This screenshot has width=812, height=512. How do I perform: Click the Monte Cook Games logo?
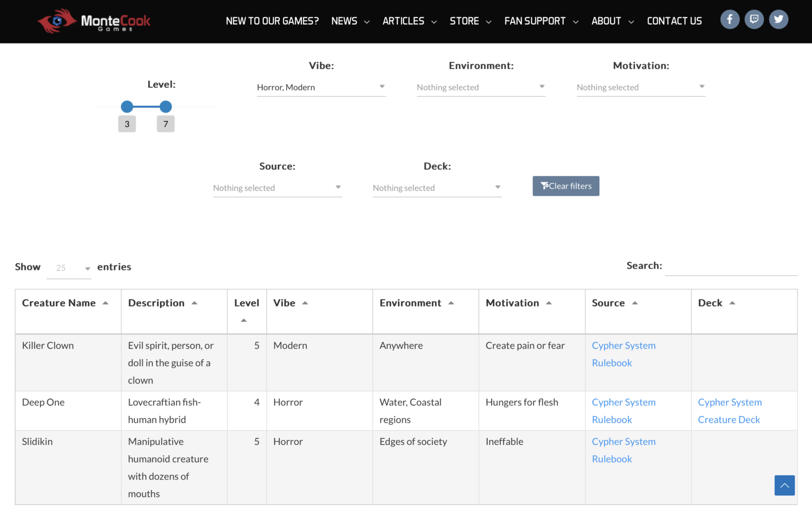tap(94, 21)
